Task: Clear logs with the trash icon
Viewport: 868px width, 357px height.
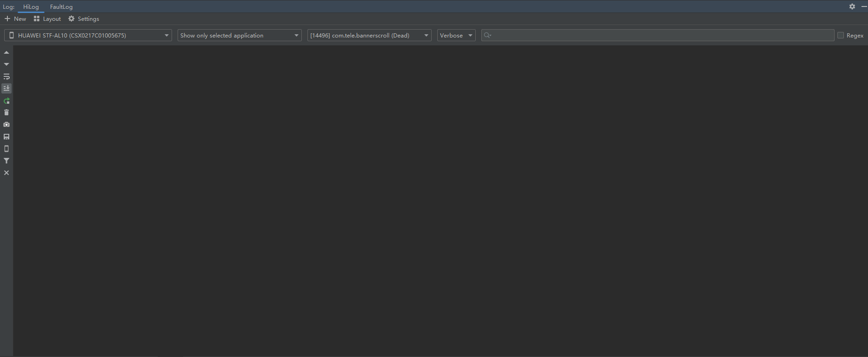Action: pos(6,113)
